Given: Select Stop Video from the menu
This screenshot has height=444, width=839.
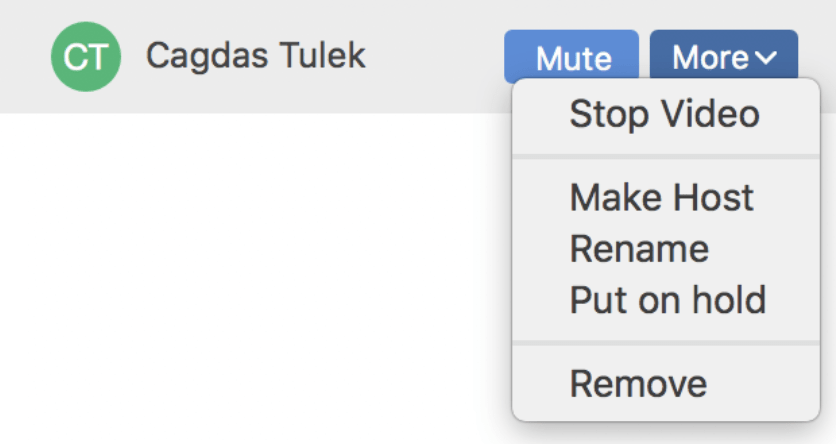Looking at the screenshot, I should pos(664,114).
